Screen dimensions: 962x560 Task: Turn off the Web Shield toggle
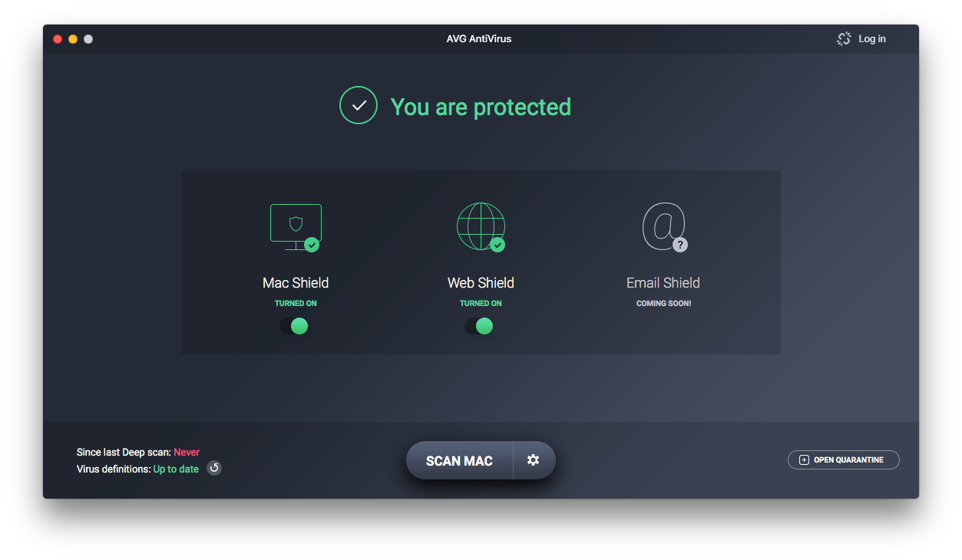tap(479, 326)
